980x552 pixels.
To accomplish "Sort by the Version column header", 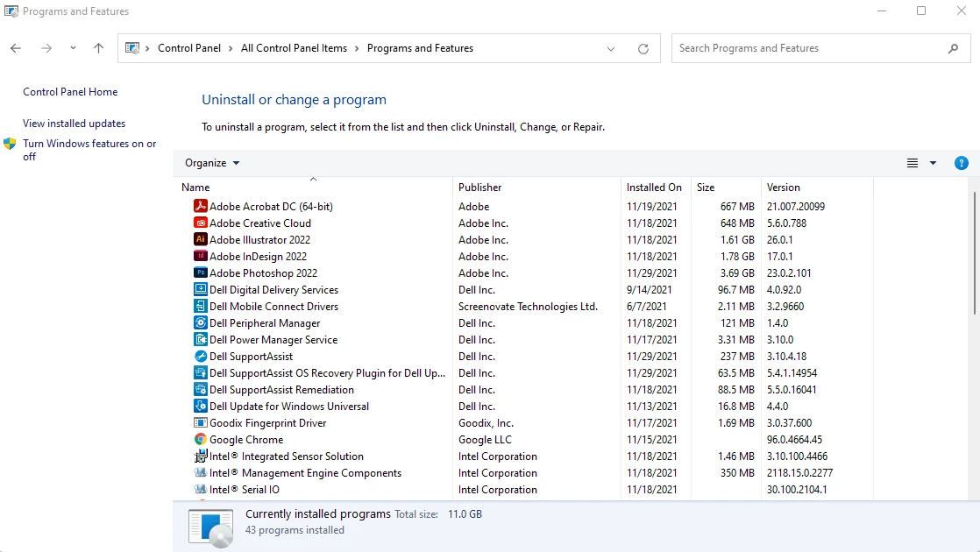I will (817, 187).
